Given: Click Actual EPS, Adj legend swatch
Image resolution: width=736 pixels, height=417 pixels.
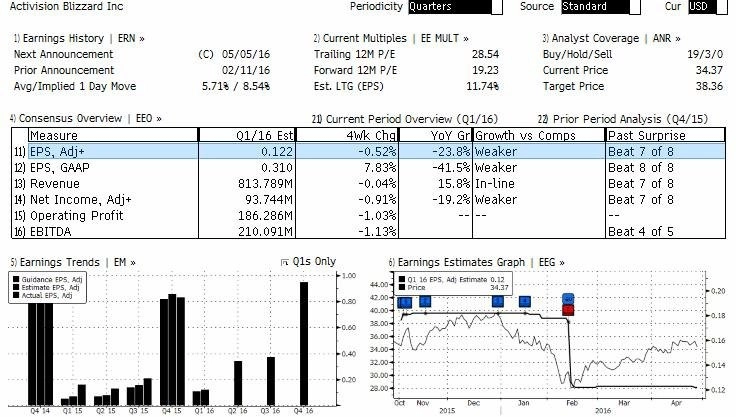Looking at the screenshot, I should click(x=16, y=295).
